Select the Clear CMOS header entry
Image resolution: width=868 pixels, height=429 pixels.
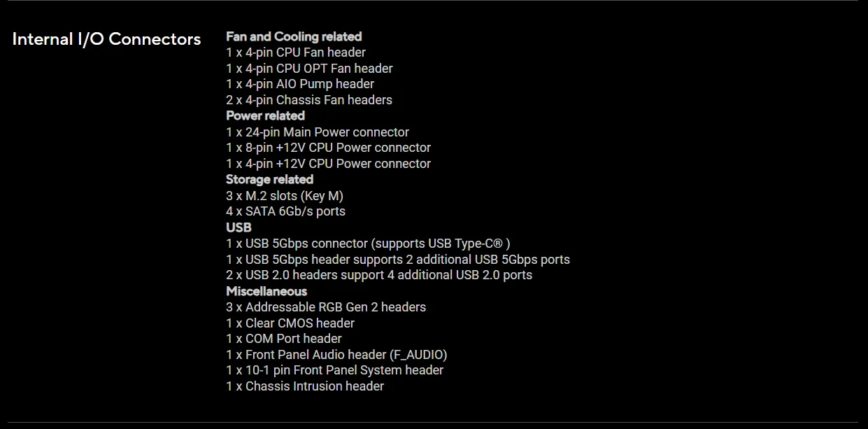click(290, 323)
